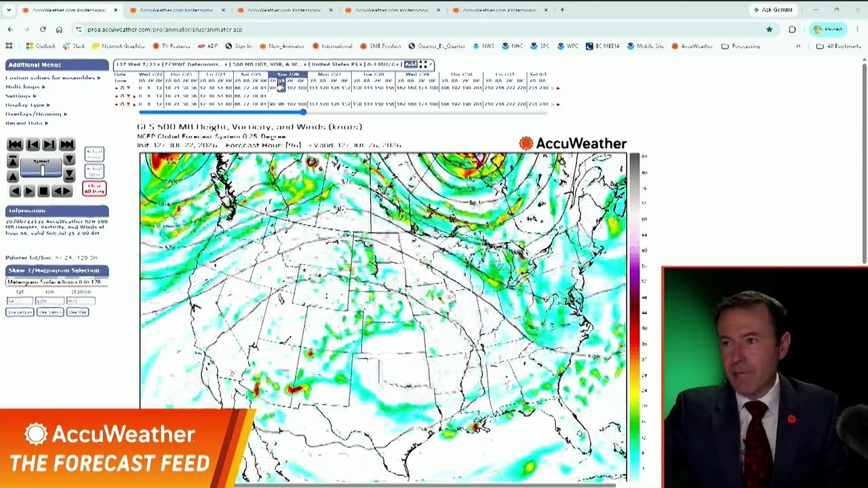Step forward one animation frame
The image size is (868, 488).
(x=49, y=144)
